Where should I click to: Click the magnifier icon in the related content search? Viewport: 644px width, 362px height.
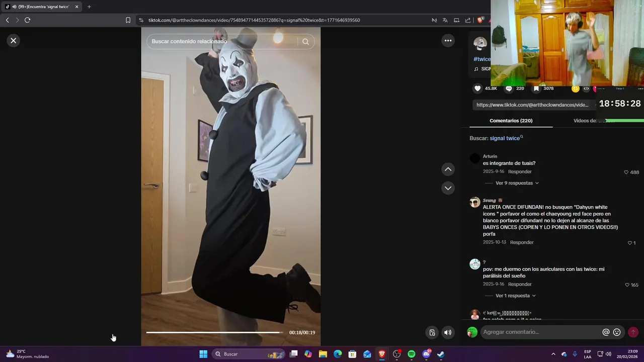[x=305, y=42]
